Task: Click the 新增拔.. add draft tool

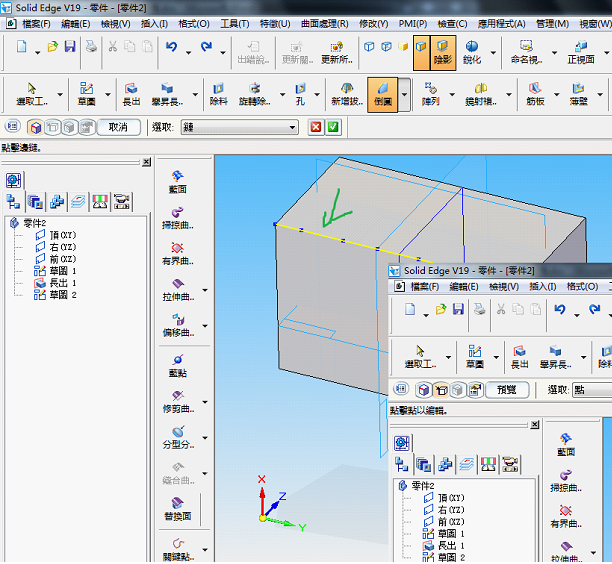Action: coord(347,94)
